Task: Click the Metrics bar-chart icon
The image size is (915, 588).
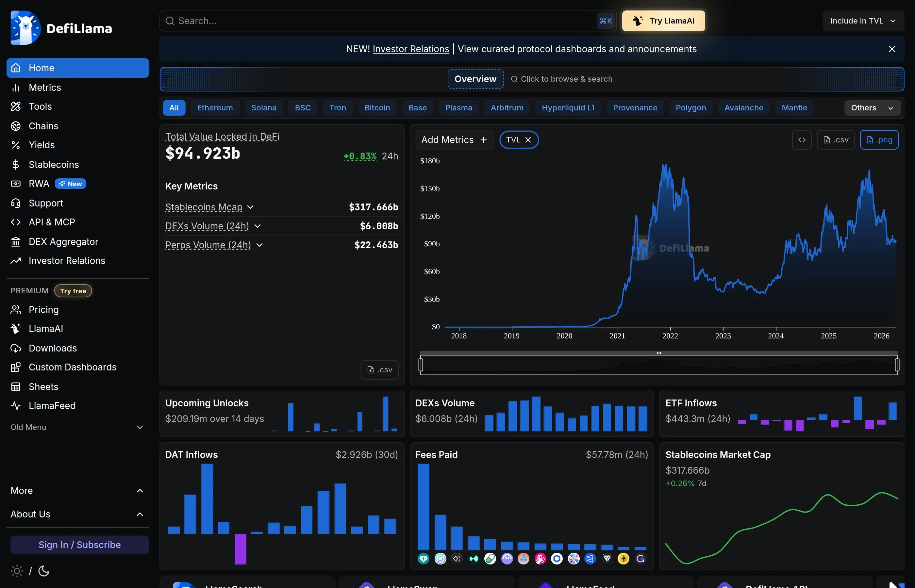Action: 16,88
